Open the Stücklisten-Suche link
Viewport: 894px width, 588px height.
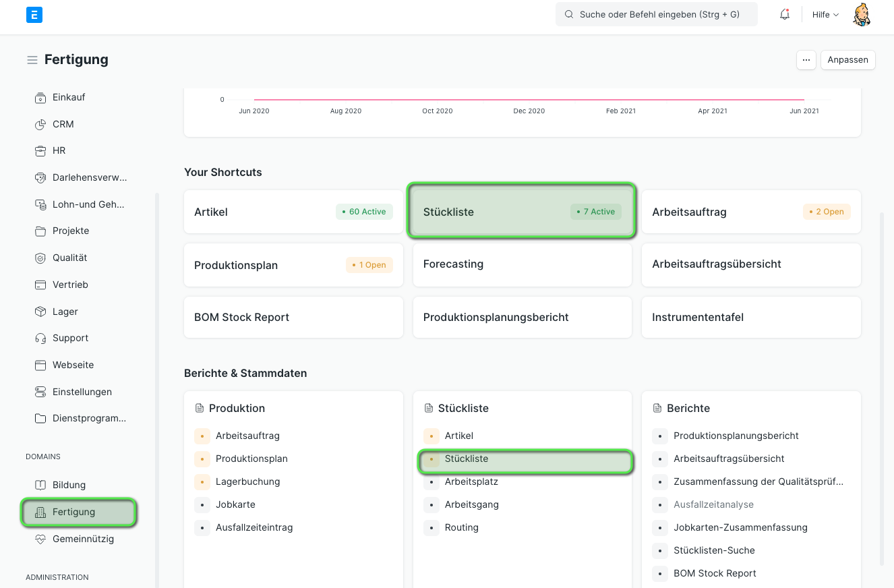point(714,550)
